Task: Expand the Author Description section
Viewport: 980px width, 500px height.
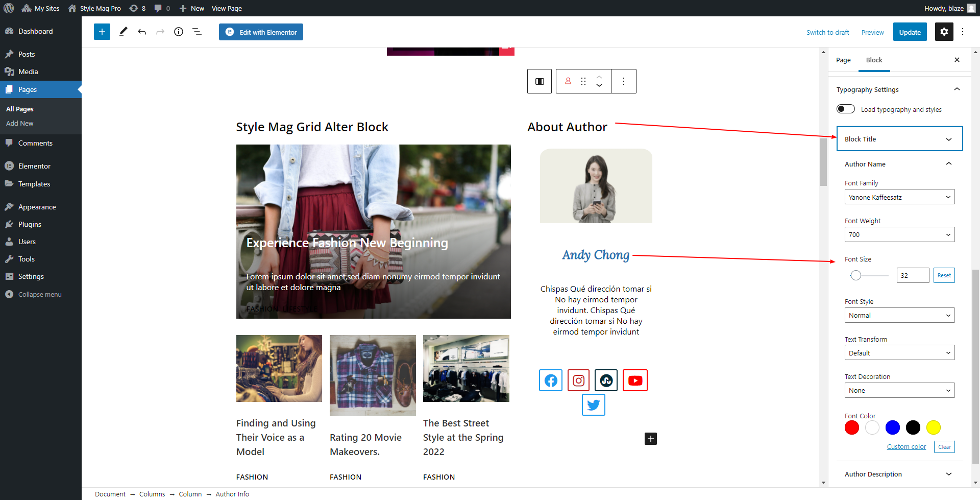Action: click(x=899, y=474)
